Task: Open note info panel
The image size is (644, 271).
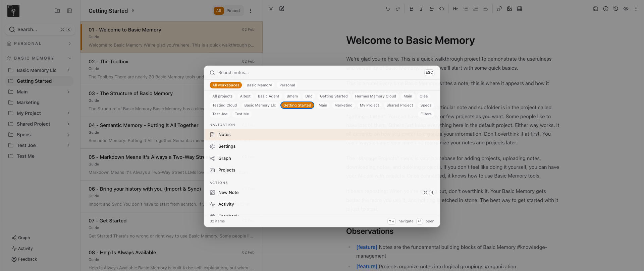Action: pos(606,9)
